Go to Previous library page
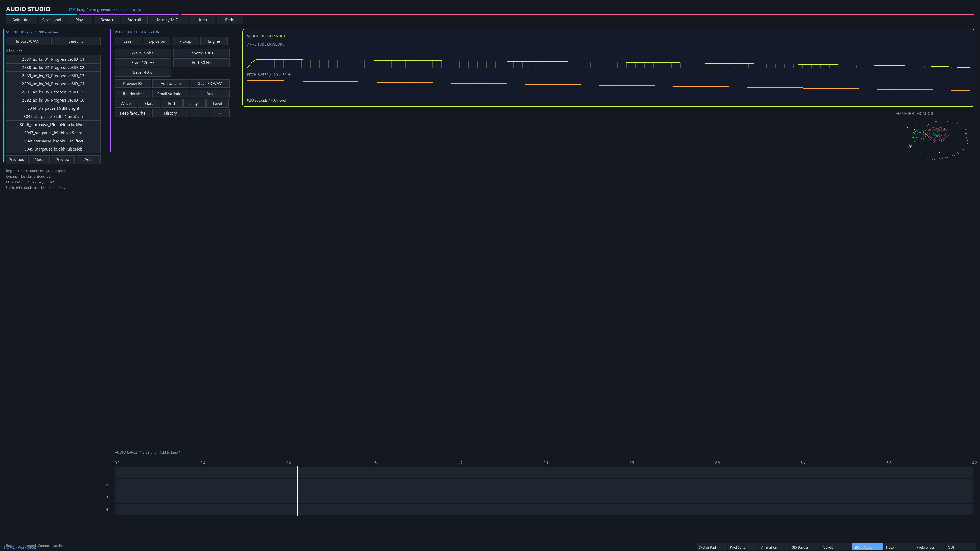The width and height of the screenshot is (980, 551). [x=16, y=160]
